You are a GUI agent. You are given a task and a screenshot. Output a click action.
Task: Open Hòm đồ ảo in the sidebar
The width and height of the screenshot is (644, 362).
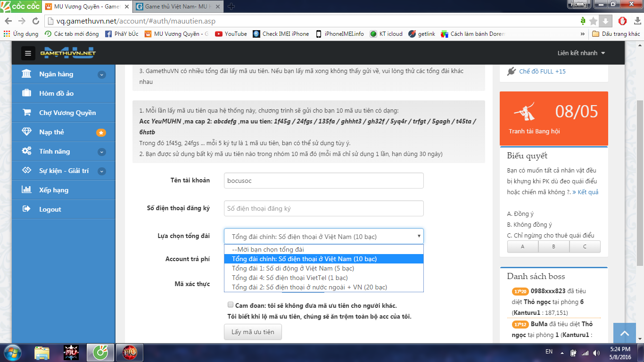[56, 93]
